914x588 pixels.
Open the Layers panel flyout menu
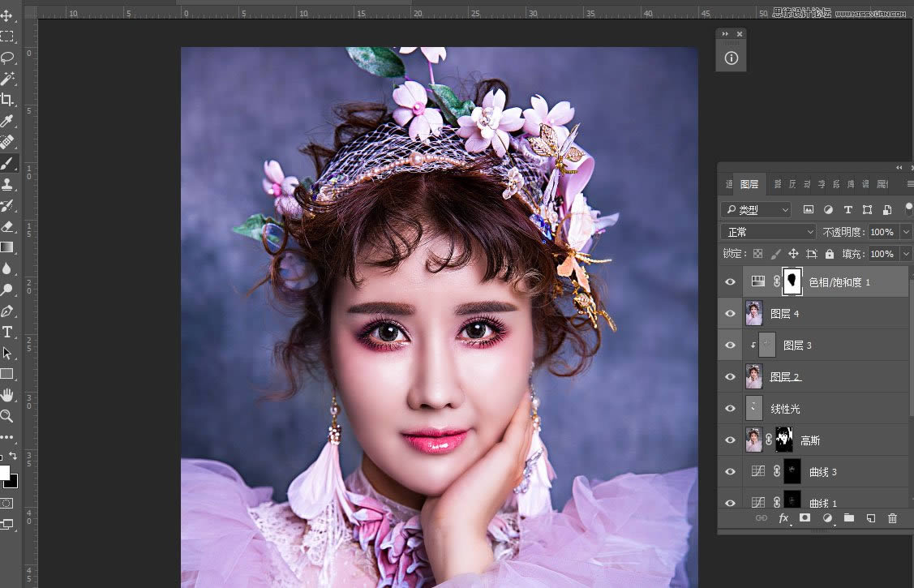pos(910,184)
